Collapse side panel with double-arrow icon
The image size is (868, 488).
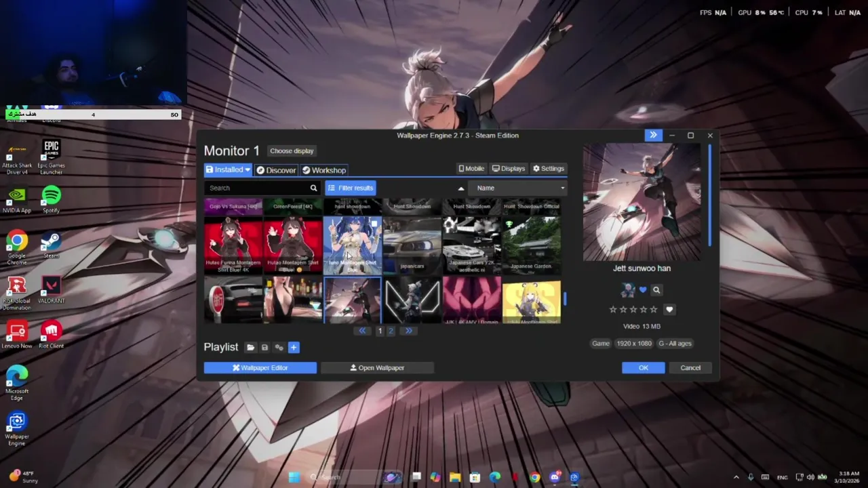coord(653,135)
